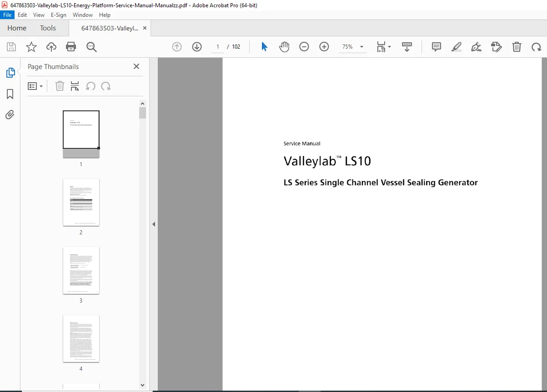Zoom out using the minus circle icon
547x392 pixels.
pyautogui.click(x=304, y=47)
